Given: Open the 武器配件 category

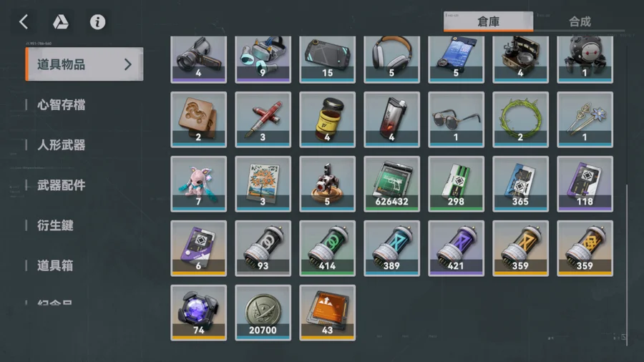Looking at the screenshot, I should tap(62, 185).
